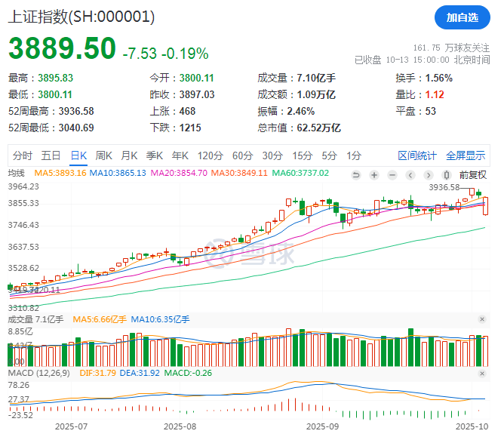Open the 区间统计 link
504x437 pixels.
tap(417, 156)
